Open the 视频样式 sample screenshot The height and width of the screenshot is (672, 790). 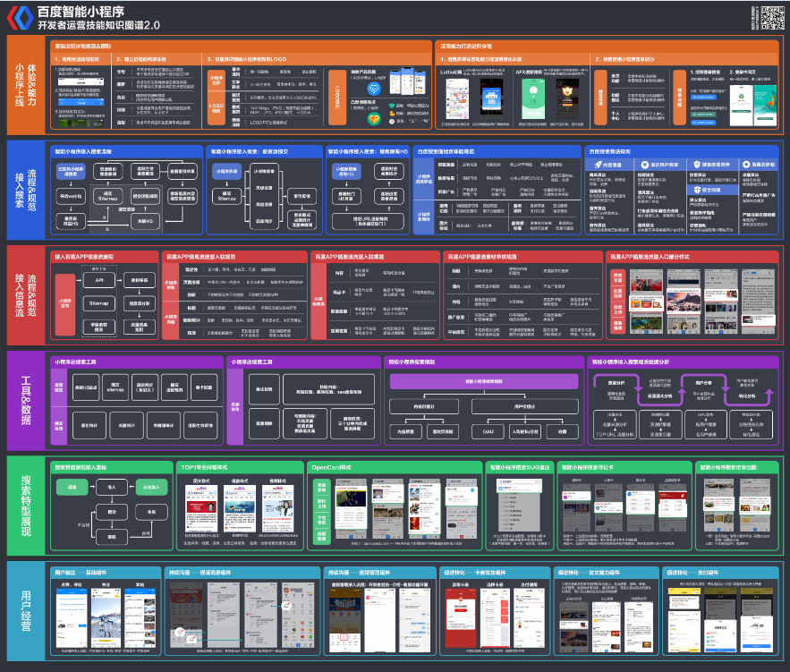(x=278, y=509)
